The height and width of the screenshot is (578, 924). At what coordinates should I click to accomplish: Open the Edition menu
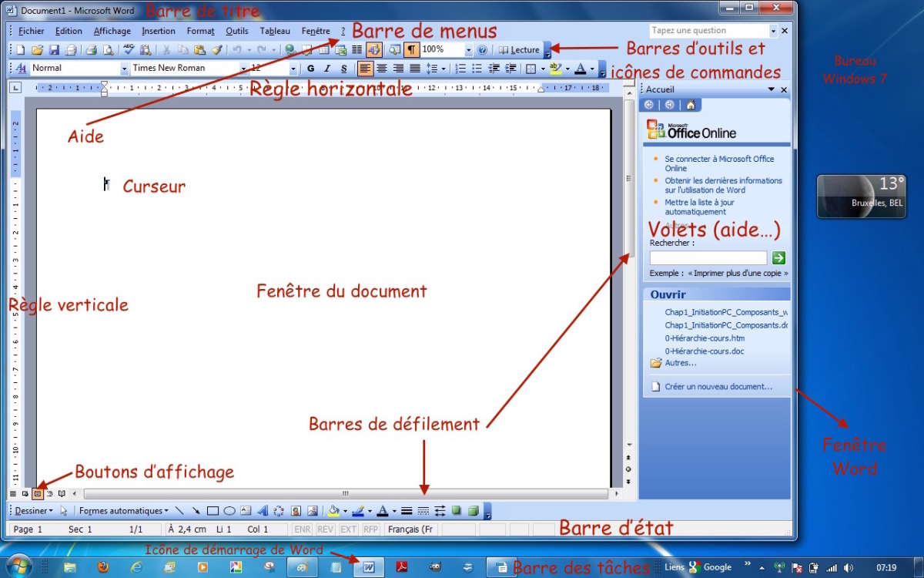point(69,32)
